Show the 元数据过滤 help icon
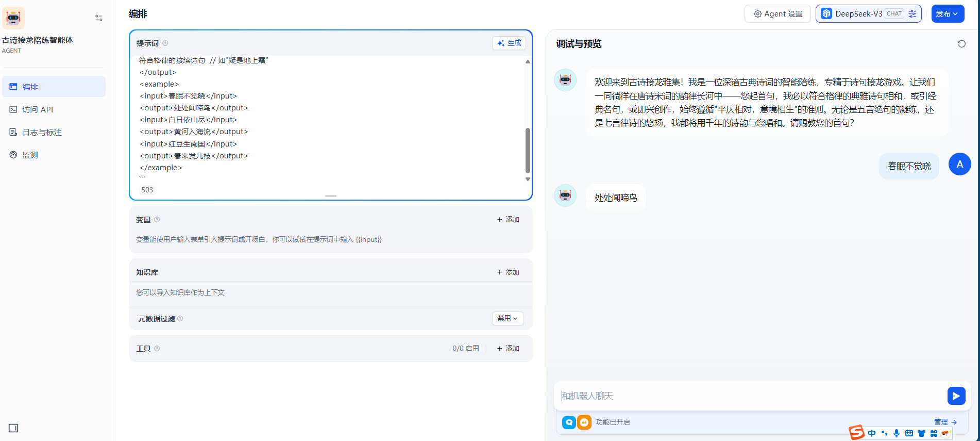 click(180, 319)
